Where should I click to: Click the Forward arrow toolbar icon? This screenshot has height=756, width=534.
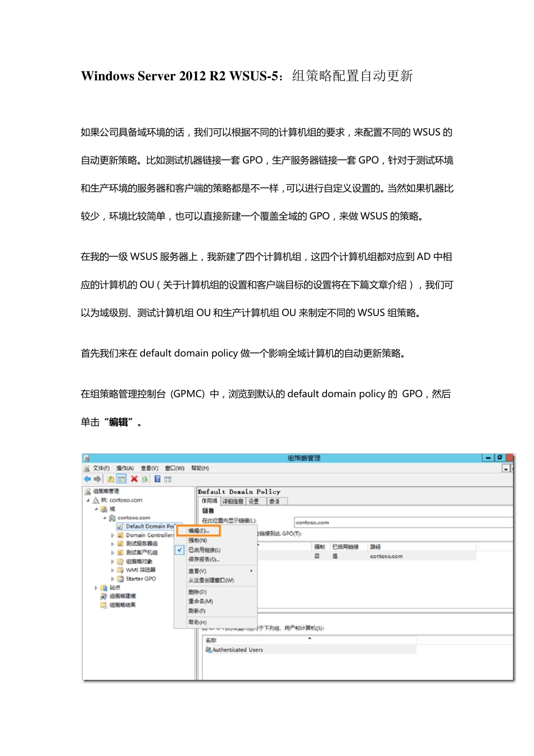tap(97, 479)
